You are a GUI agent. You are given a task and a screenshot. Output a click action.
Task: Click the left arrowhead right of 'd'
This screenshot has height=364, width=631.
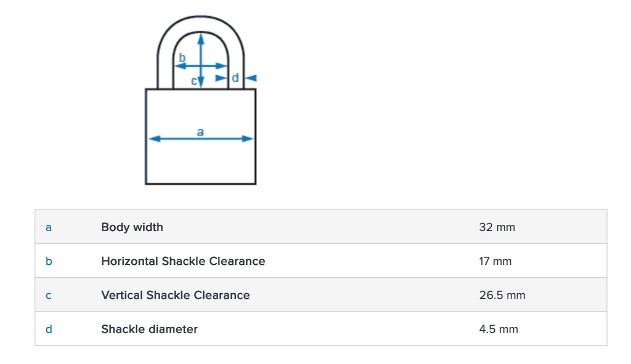[x=251, y=78]
